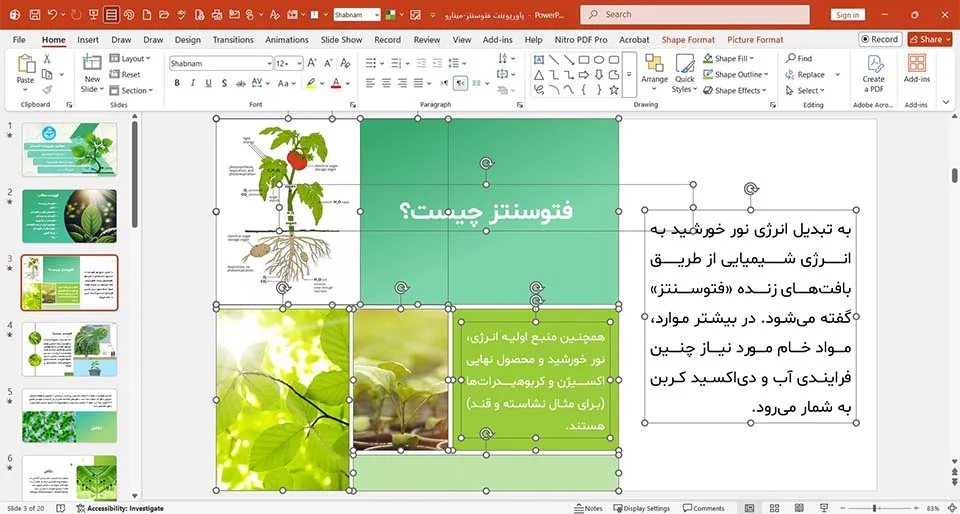
Task: Toggle Italic formatting
Action: (x=193, y=83)
